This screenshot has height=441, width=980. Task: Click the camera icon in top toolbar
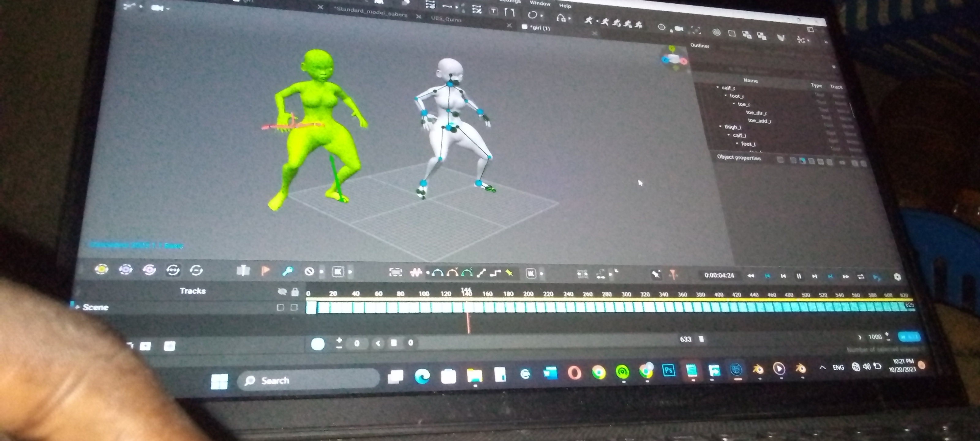679,29
